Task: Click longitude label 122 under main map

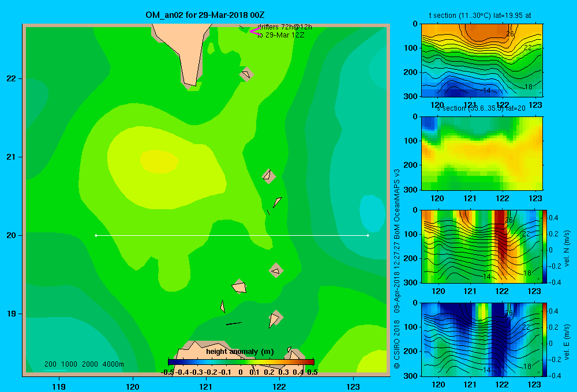Action: [x=279, y=386]
